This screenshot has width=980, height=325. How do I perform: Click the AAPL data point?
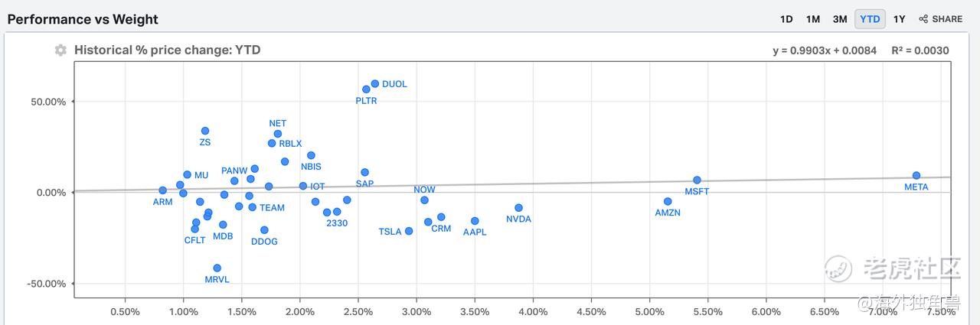[475, 221]
